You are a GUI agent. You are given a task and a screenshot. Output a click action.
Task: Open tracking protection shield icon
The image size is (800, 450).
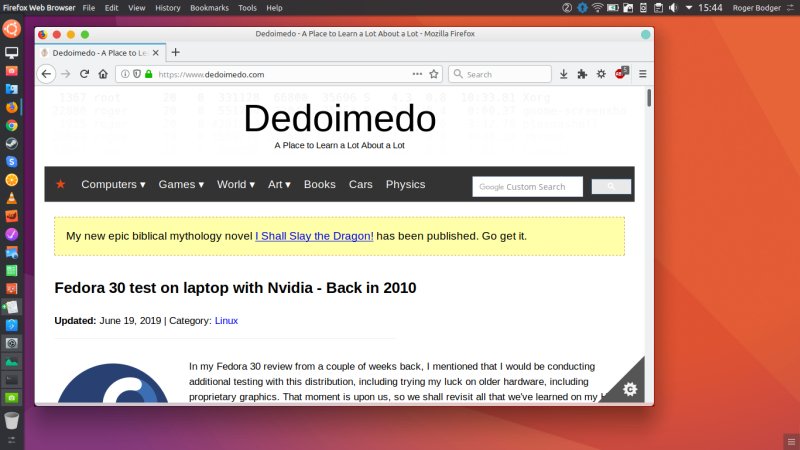tap(137, 74)
